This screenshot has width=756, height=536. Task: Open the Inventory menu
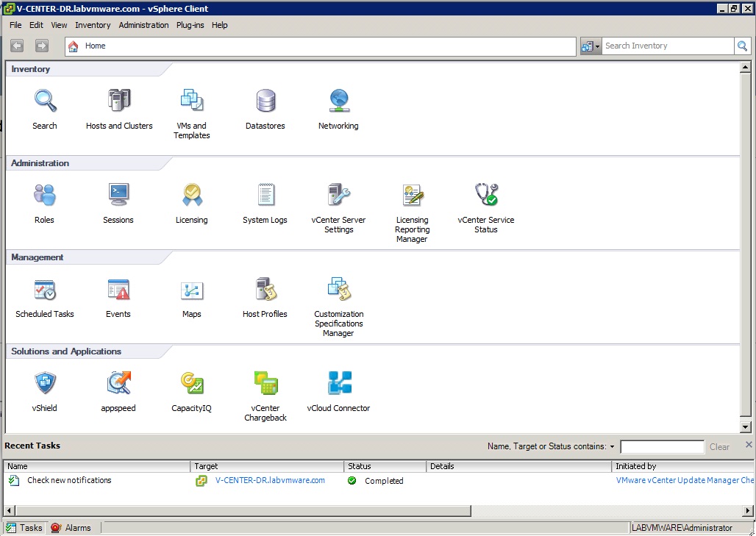93,25
